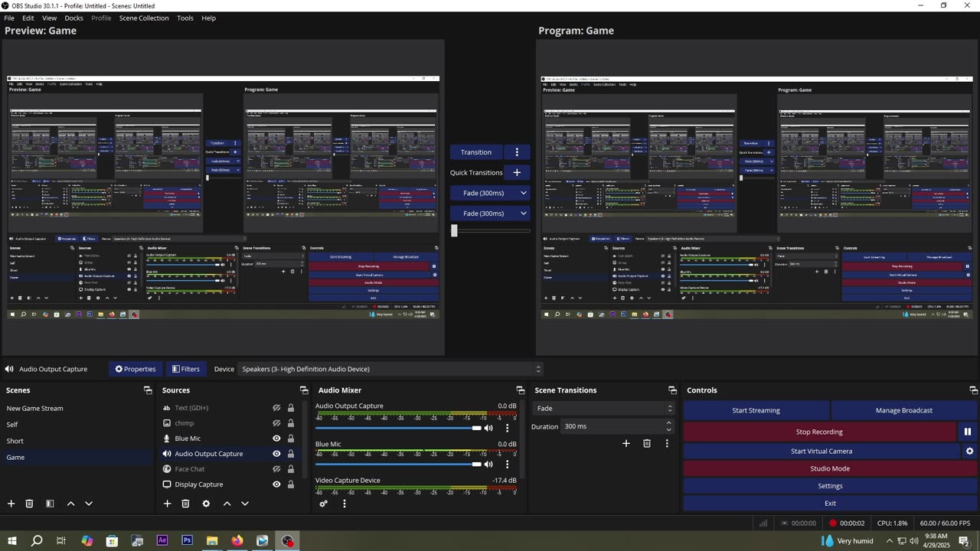Open the Tools menu
The width and height of the screenshot is (980, 551).
point(185,18)
